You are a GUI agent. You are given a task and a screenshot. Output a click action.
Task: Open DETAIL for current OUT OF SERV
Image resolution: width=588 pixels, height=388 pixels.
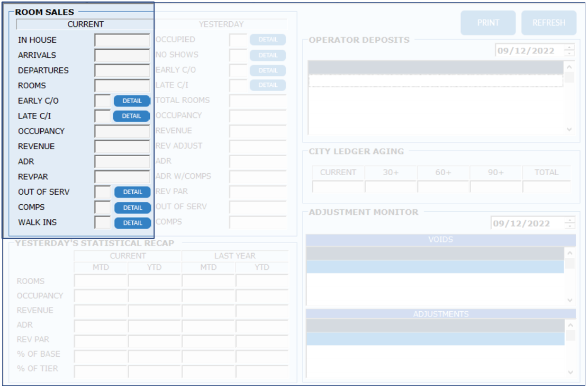coord(132,192)
